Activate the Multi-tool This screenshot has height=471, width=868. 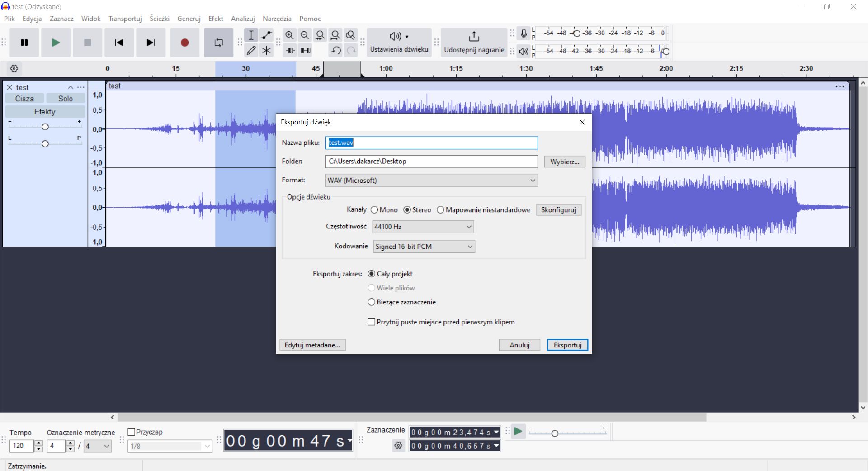pyautogui.click(x=266, y=51)
